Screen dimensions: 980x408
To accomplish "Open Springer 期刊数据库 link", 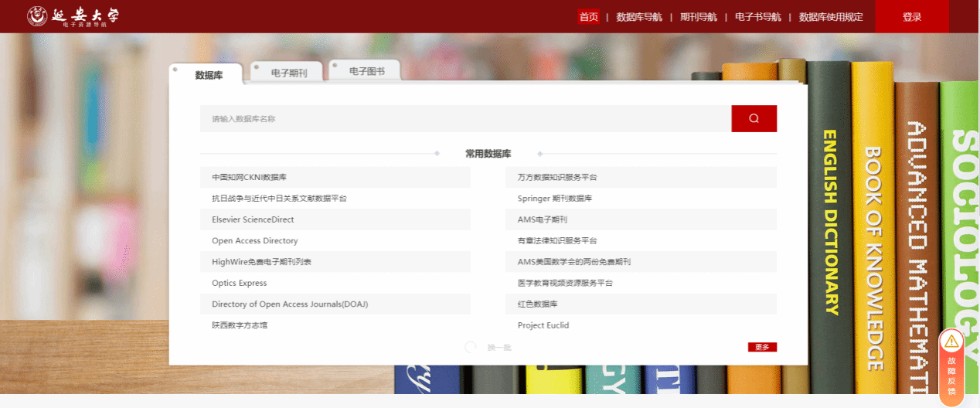I will pos(554,199).
